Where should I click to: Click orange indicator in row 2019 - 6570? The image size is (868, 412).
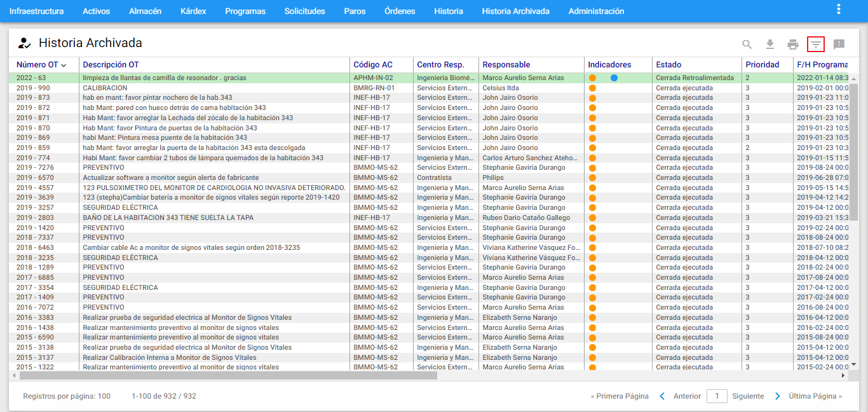coord(592,178)
